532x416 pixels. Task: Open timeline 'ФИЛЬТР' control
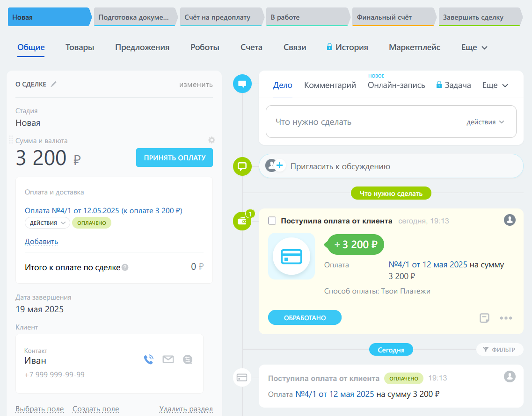pyautogui.click(x=499, y=350)
